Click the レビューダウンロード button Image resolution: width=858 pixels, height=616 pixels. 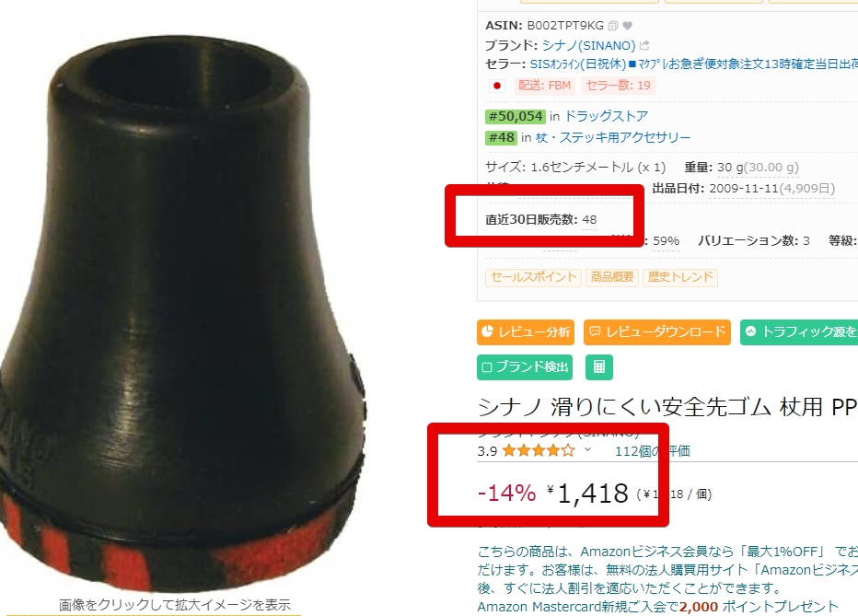(x=656, y=332)
